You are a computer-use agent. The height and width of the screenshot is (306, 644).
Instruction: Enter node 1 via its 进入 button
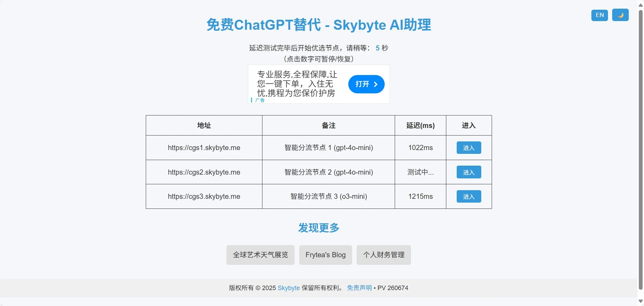[x=469, y=148]
